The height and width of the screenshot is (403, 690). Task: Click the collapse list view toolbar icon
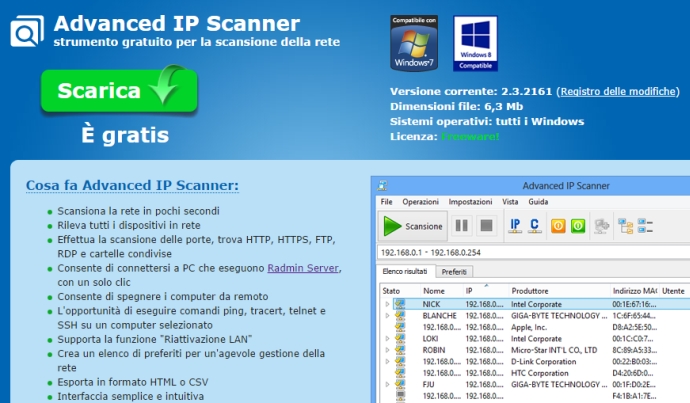tap(645, 226)
